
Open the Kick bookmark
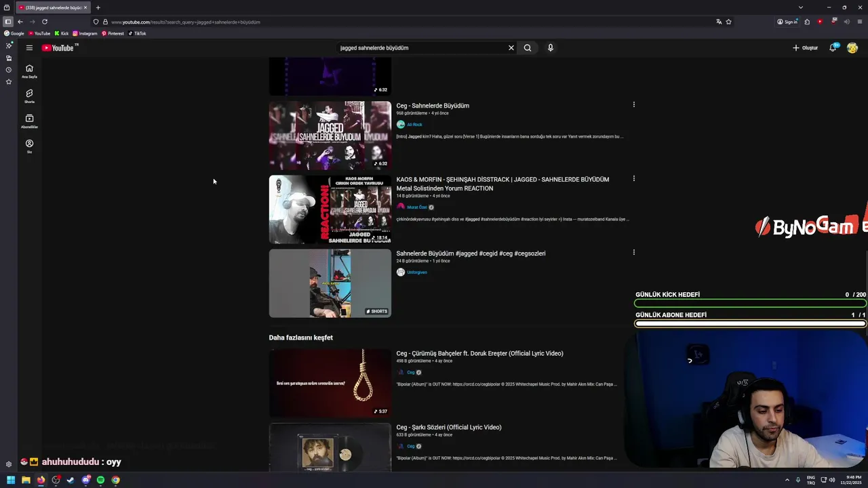tap(62, 33)
